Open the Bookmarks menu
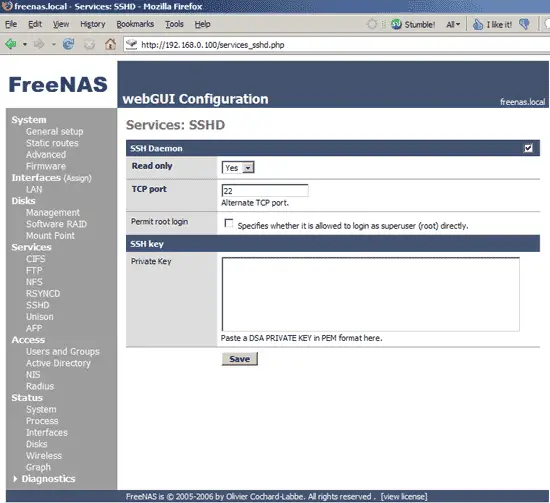The image size is (550, 503). [135, 24]
